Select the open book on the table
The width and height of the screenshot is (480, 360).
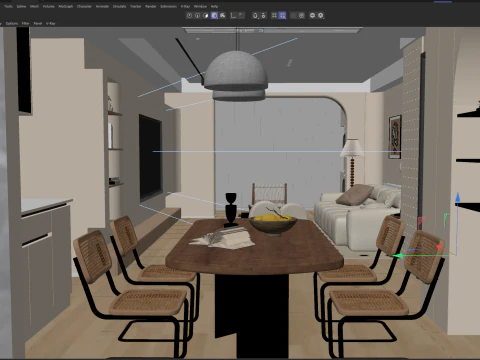click(x=223, y=238)
